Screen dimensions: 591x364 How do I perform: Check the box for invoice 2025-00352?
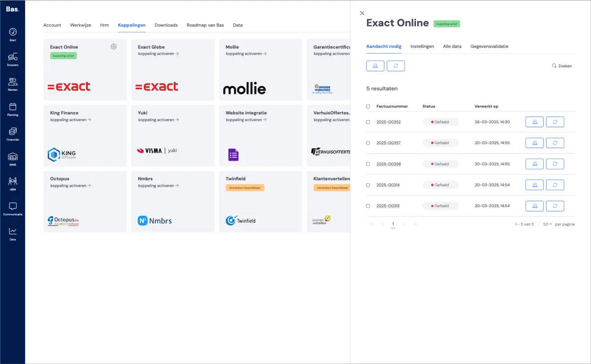click(368, 122)
